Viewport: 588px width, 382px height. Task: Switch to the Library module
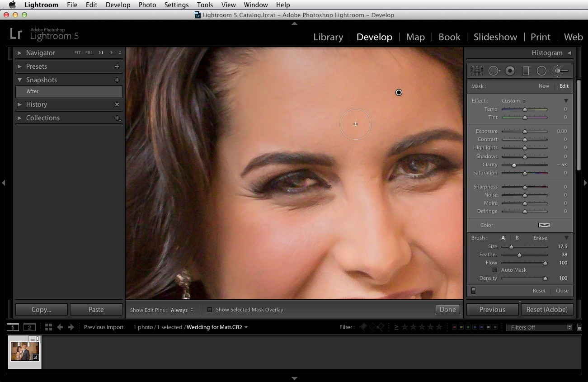pyautogui.click(x=328, y=37)
